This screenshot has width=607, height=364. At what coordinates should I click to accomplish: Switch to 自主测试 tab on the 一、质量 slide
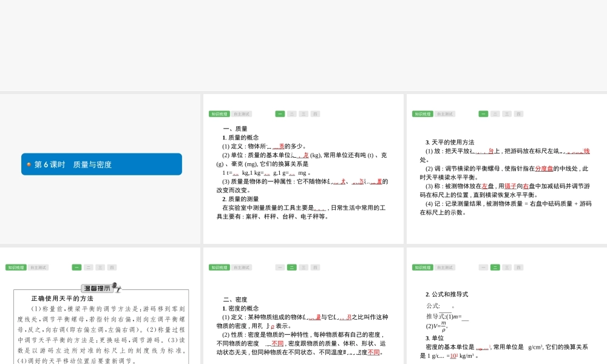point(241,113)
